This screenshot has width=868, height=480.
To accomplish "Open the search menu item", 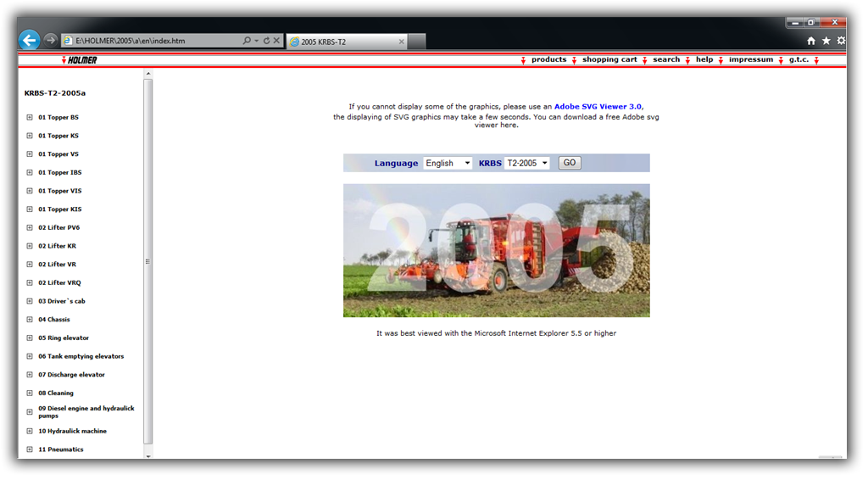I will pyautogui.click(x=666, y=59).
